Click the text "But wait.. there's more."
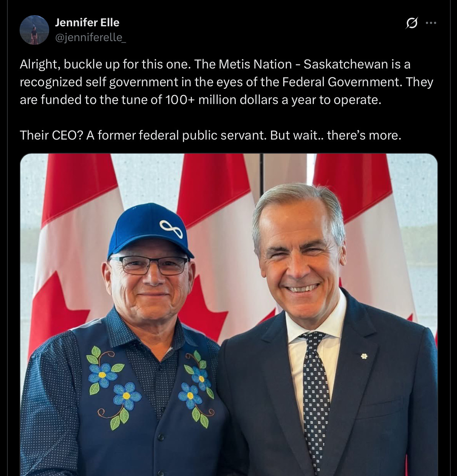 [x=335, y=135]
